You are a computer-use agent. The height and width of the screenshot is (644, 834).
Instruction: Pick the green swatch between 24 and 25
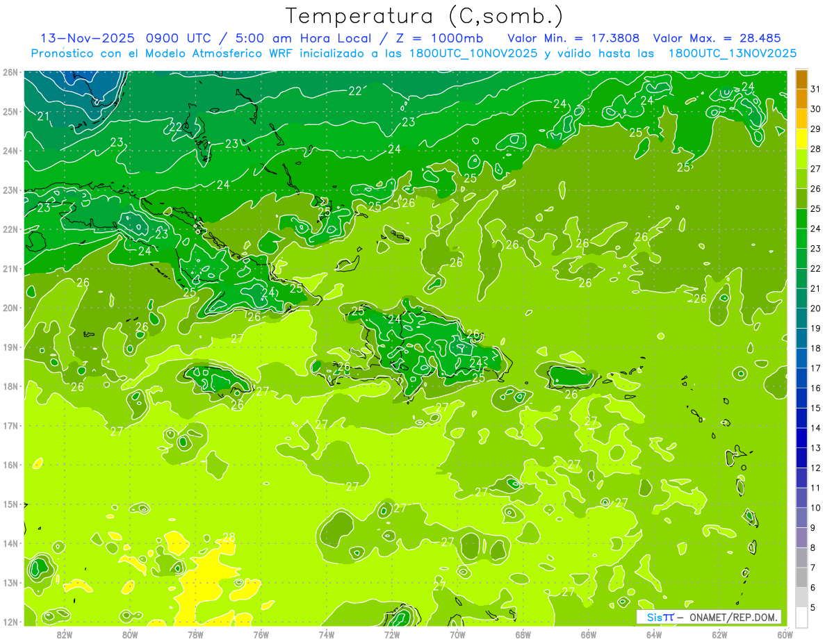[x=801, y=219]
